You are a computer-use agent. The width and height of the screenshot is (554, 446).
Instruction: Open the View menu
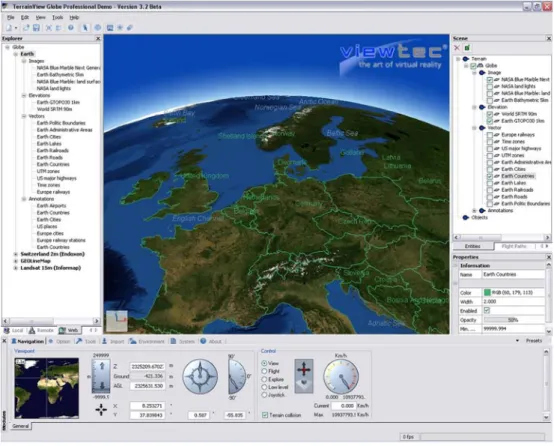[x=40, y=17]
